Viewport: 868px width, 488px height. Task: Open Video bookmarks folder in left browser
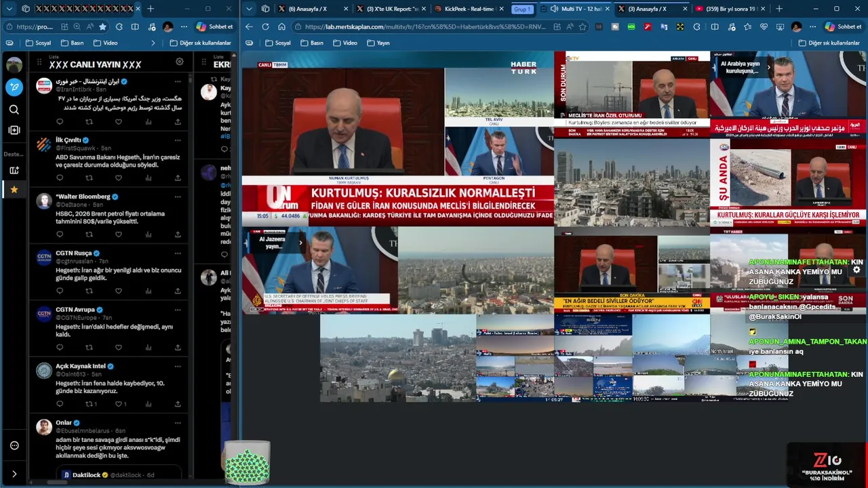(x=104, y=43)
